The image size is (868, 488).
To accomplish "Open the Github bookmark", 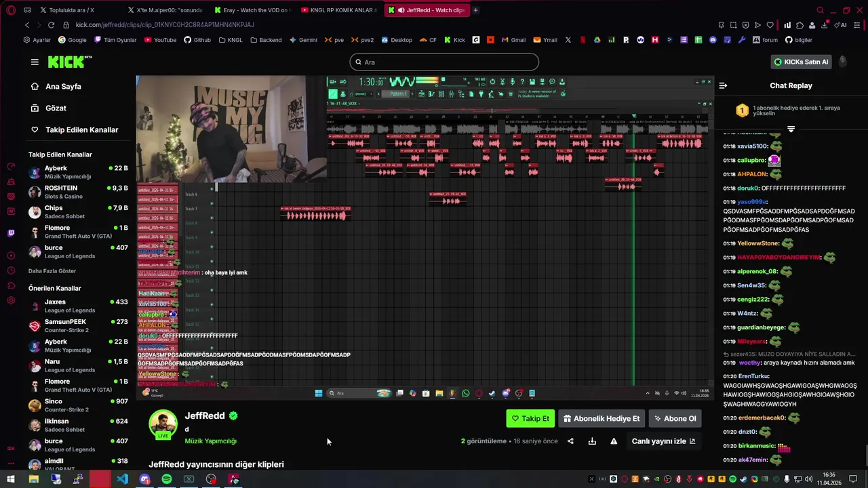I will [197, 40].
